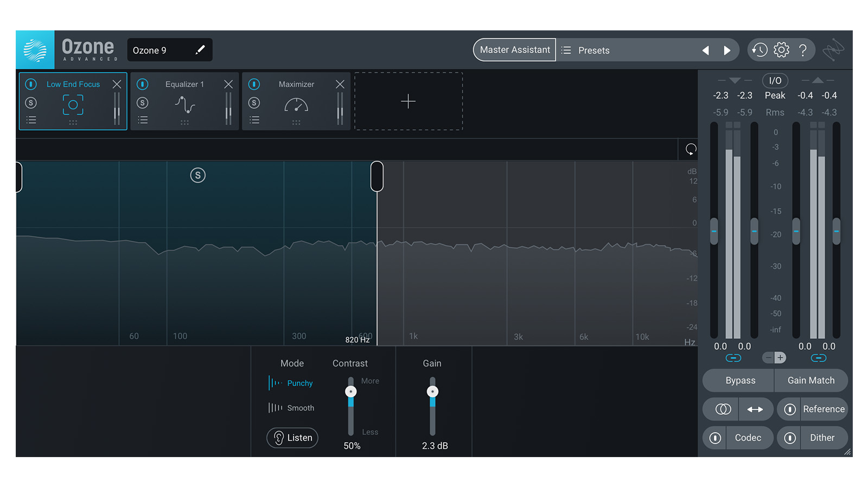Select Smooth mode

[x=300, y=408]
